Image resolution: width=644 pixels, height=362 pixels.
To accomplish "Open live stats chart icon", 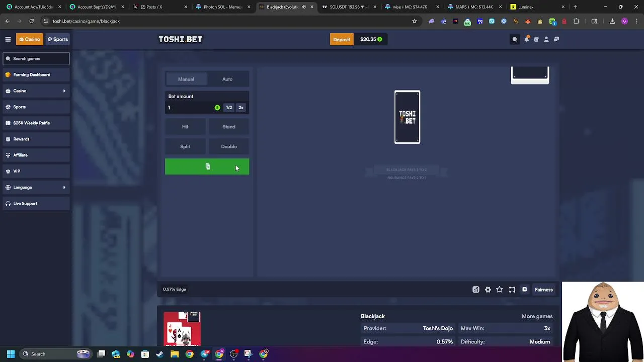I will click(x=476, y=290).
